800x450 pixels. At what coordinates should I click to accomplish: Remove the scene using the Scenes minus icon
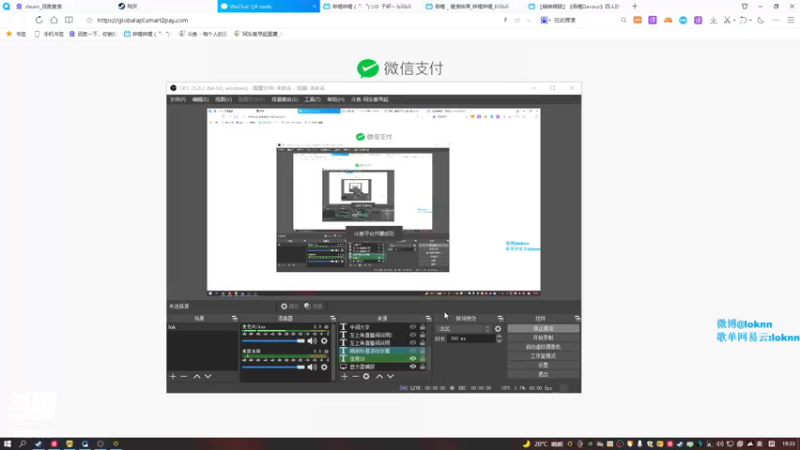point(184,377)
